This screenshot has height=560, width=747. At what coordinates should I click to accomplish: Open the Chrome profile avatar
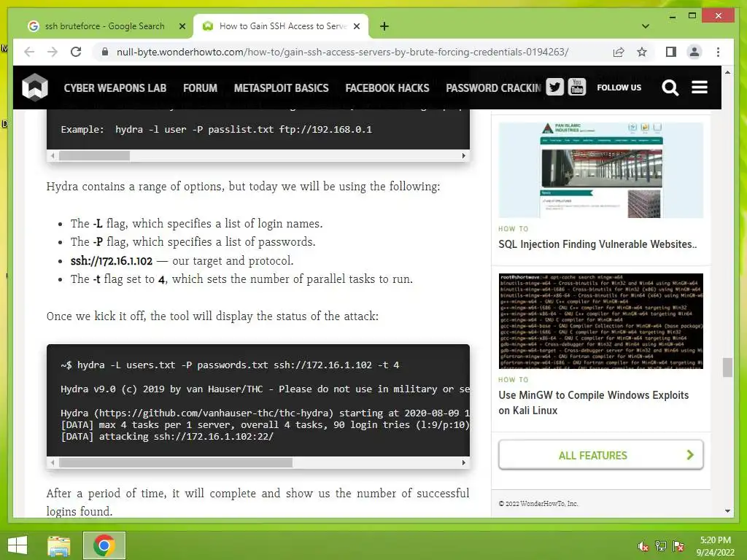click(694, 52)
